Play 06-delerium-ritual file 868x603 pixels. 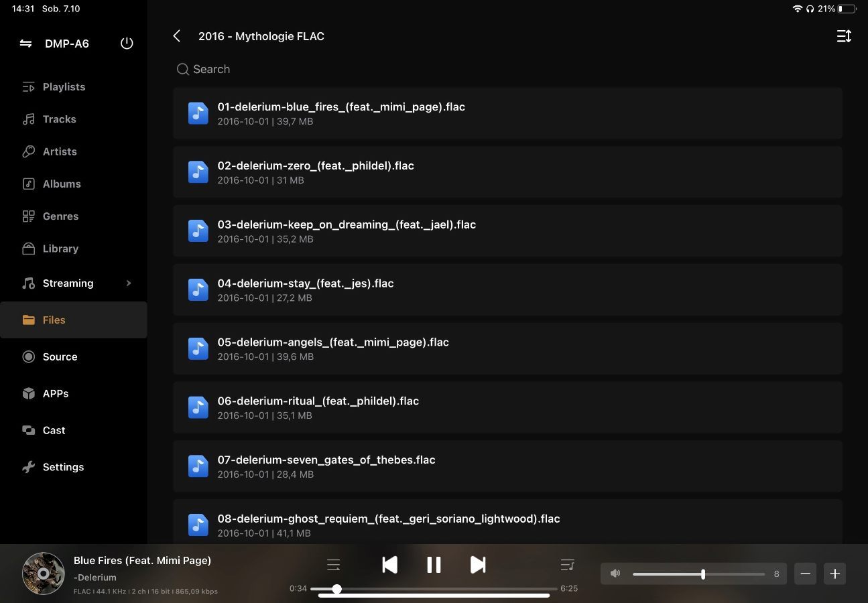(507, 407)
